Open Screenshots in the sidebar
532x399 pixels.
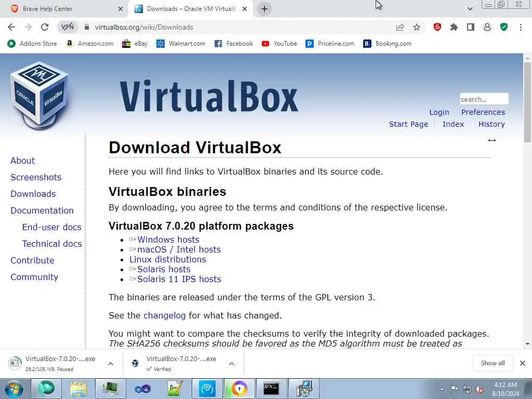coord(36,177)
